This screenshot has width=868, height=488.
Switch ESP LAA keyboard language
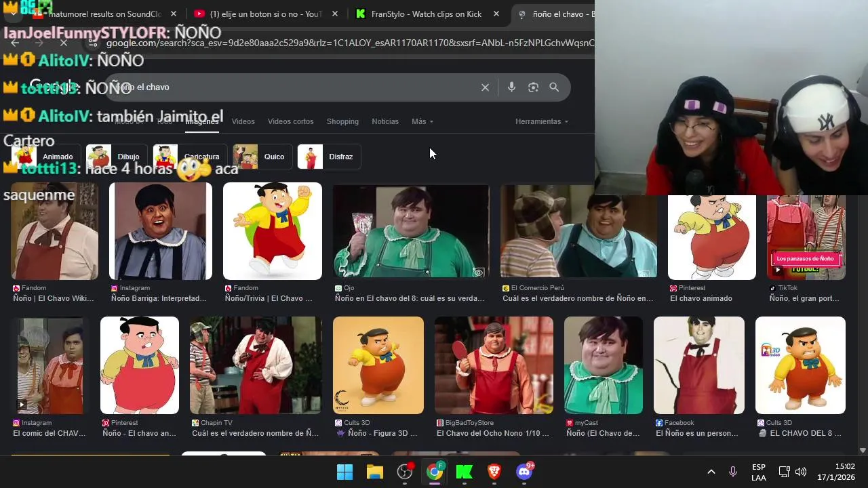pyautogui.click(x=759, y=472)
